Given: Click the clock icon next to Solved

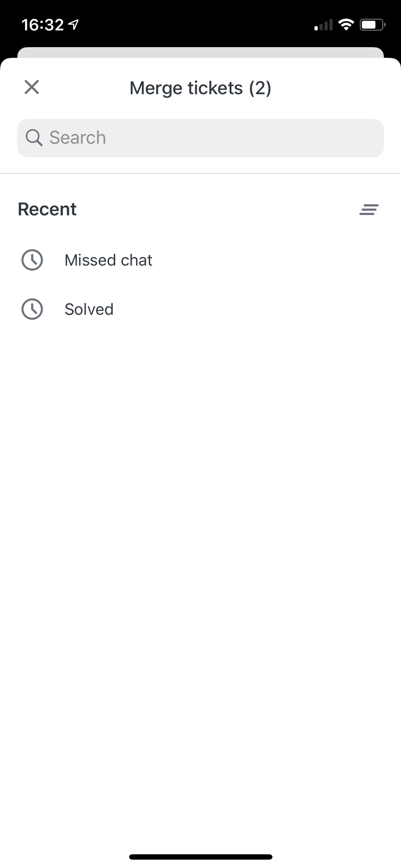Looking at the screenshot, I should 32,309.
